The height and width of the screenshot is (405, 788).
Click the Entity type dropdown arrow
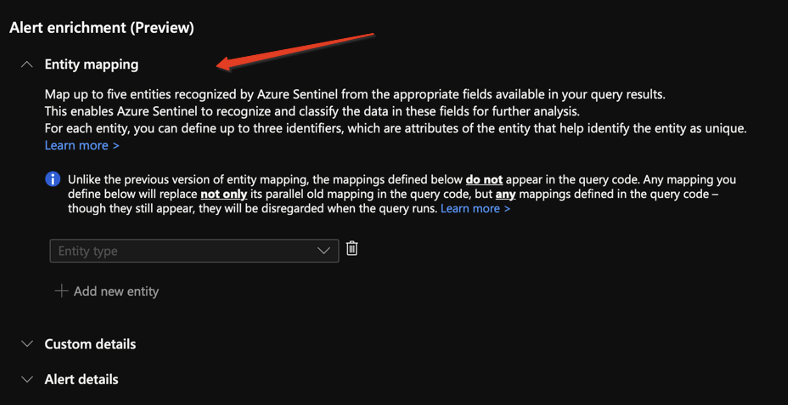324,251
